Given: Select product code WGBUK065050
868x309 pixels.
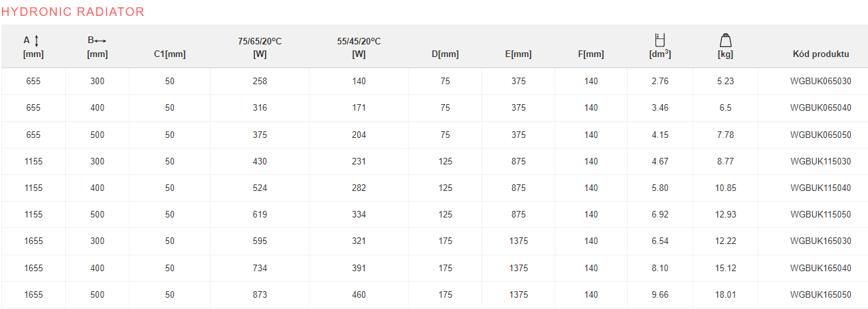Looking at the screenshot, I should pos(820,135).
